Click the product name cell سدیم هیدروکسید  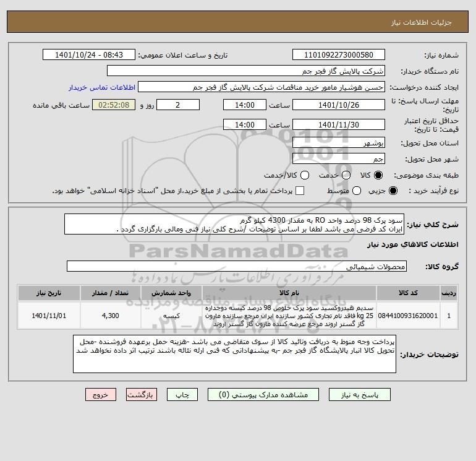point(289,316)
